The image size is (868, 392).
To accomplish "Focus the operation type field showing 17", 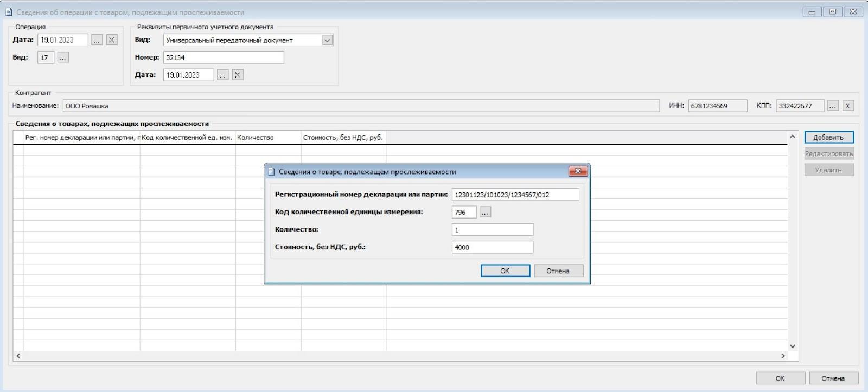I will pyautogui.click(x=46, y=57).
